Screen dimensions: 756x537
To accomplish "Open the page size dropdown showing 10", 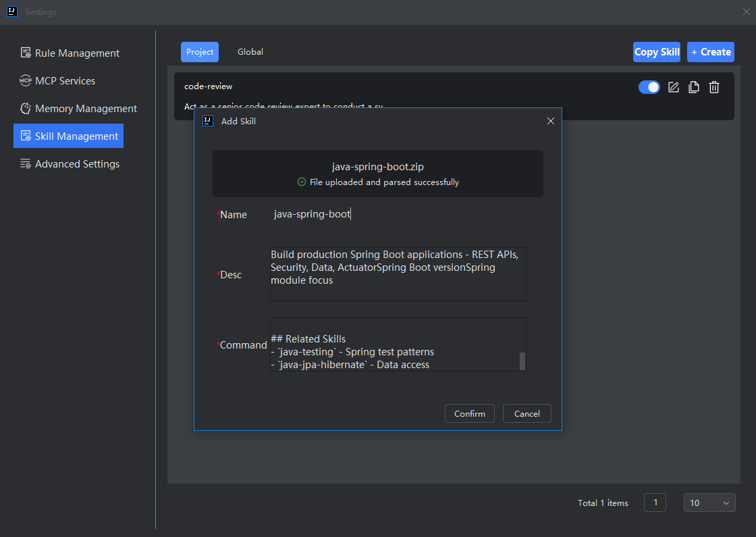I will (709, 503).
